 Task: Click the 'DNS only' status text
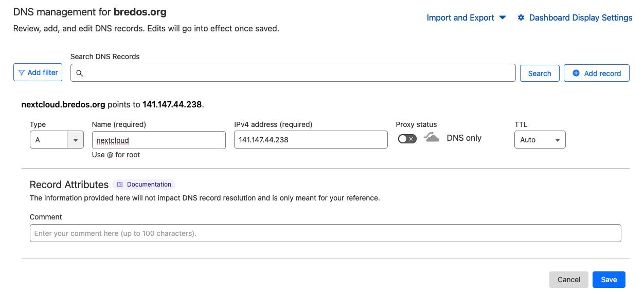click(x=464, y=138)
